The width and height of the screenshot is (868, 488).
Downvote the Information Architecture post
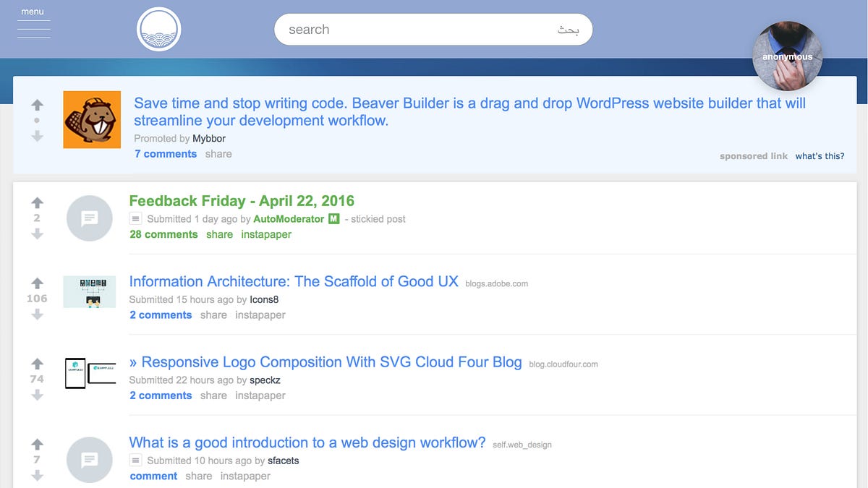pyautogui.click(x=38, y=314)
